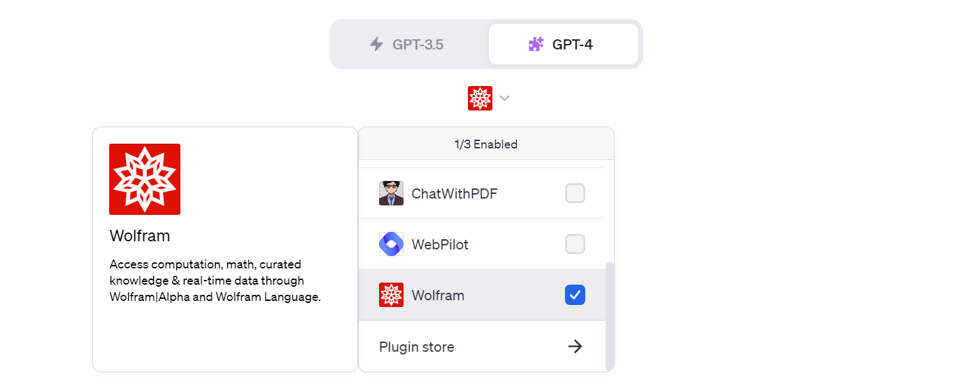The height and width of the screenshot is (387, 980).
Task: Click the Wolfram label in plugin list
Action: pyautogui.click(x=438, y=295)
